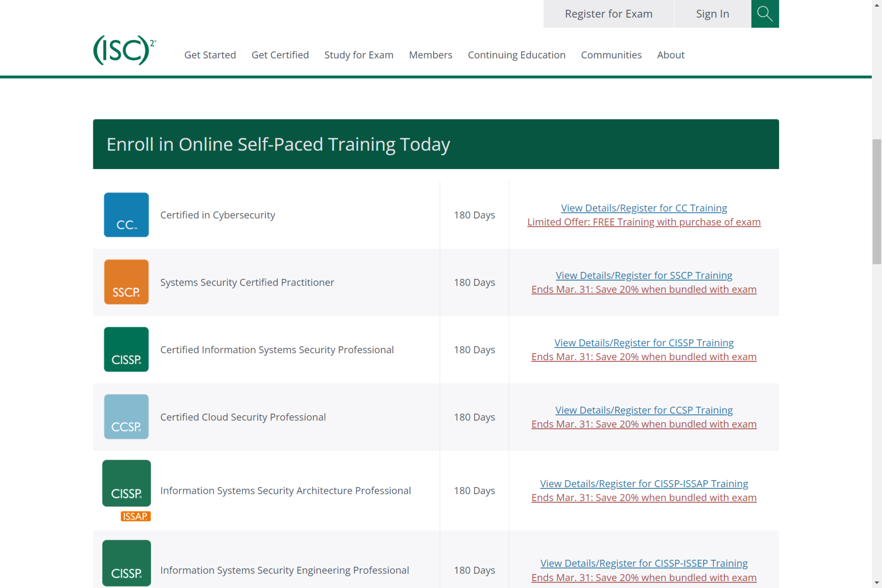
Task: Select the CISSP badge with ISSAP label
Action: [x=126, y=487]
